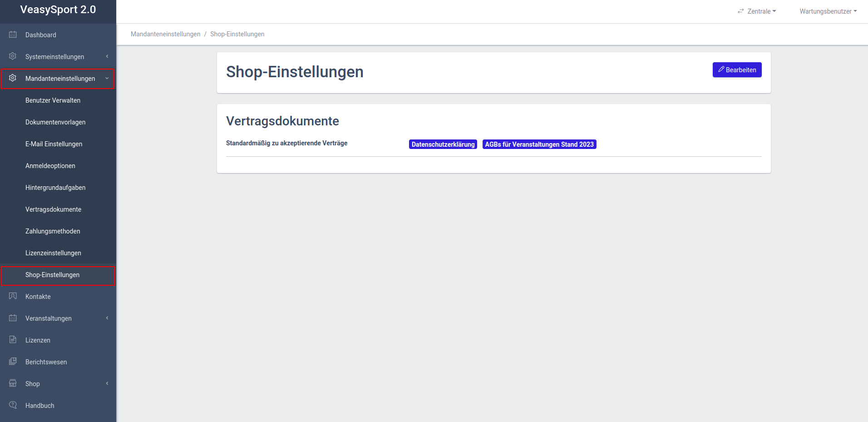Click the Veranstaltungen calendar icon
The width and height of the screenshot is (868, 422).
(x=13, y=318)
